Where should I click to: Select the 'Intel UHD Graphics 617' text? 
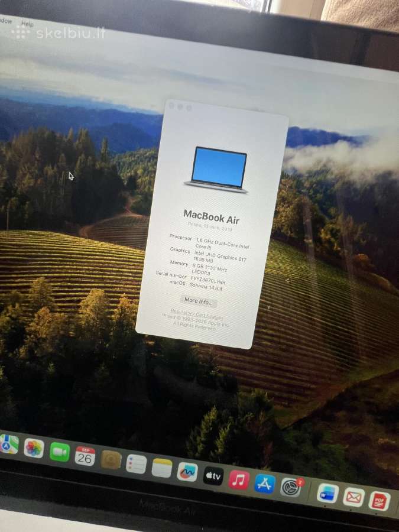(220, 256)
